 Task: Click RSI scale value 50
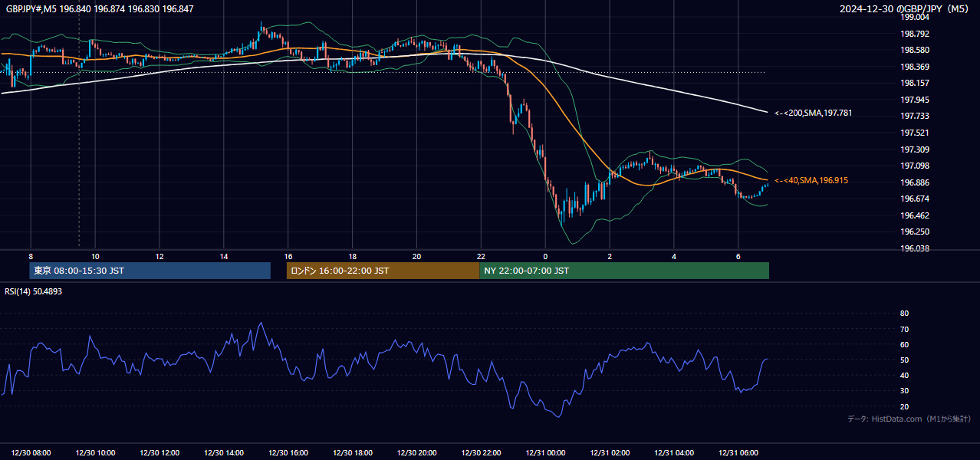(x=904, y=360)
